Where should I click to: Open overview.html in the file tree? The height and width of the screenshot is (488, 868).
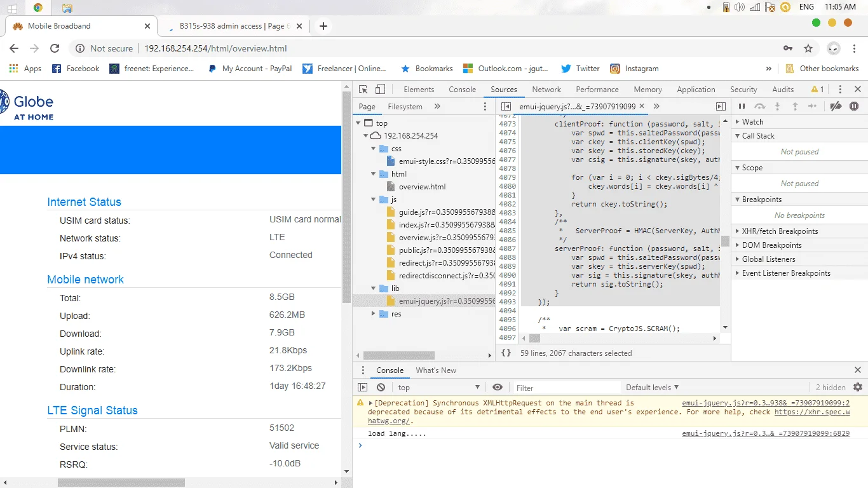(422, 187)
